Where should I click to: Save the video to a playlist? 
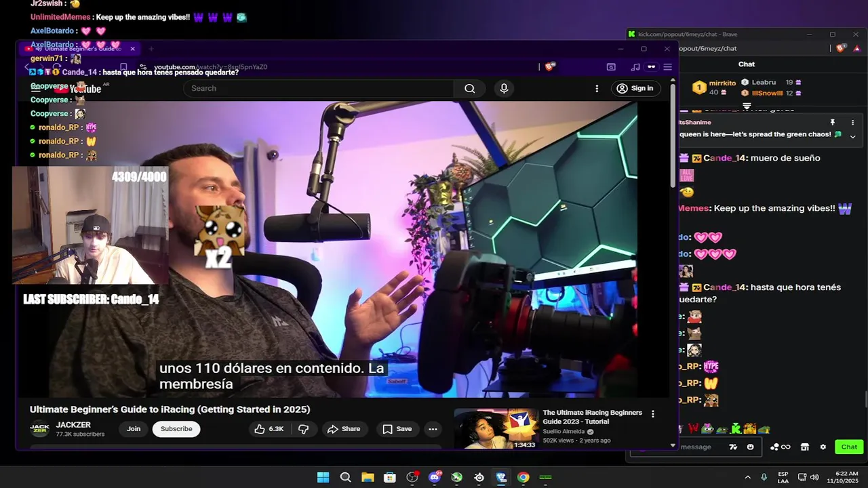397,429
